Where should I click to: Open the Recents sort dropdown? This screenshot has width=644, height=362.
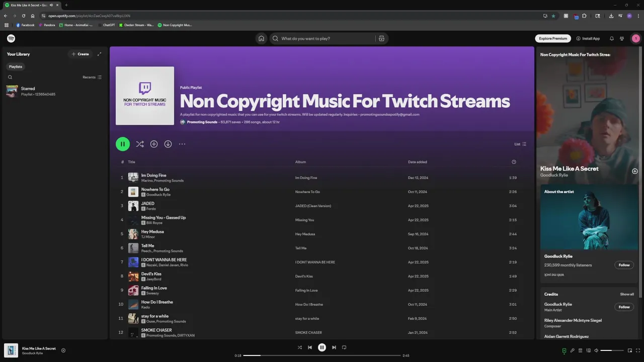(x=92, y=77)
